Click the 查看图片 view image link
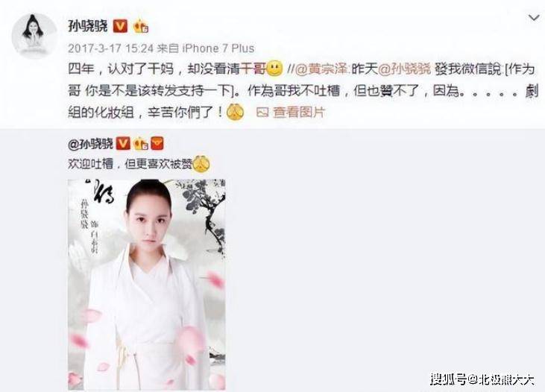This screenshot has height=392, width=545. coord(298,113)
